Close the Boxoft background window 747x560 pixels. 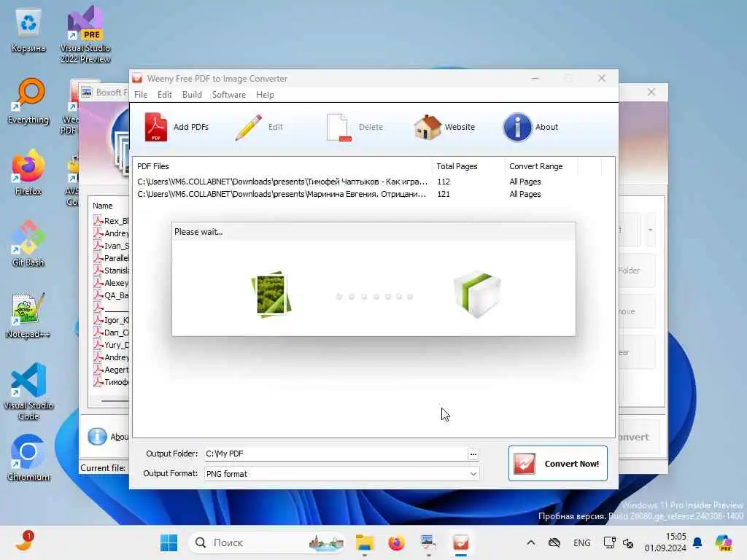(651, 92)
